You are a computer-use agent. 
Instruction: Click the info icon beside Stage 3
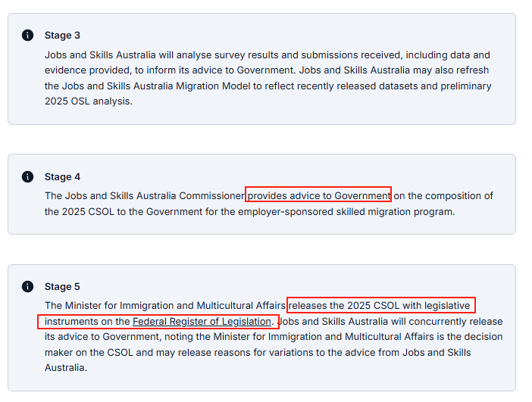click(27, 35)
